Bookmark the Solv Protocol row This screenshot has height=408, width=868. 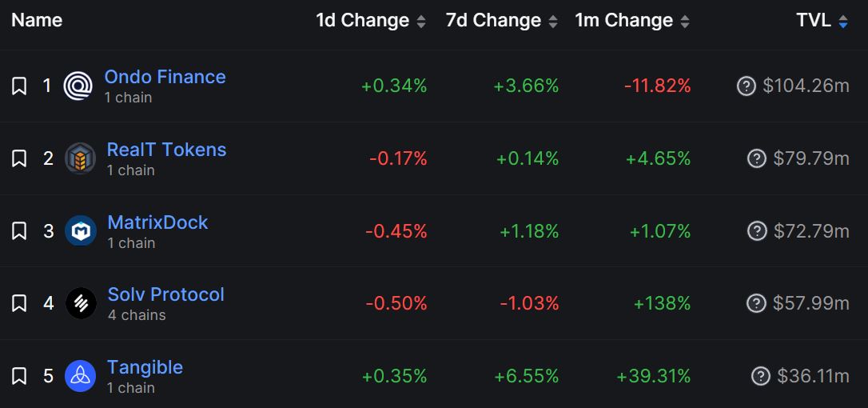click(x=19, y=303)
